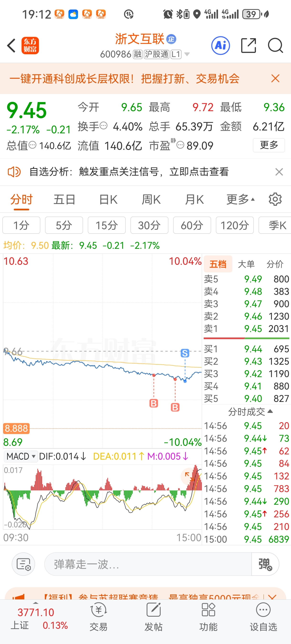Viewport: 291px width, 644px height.
Task: Tap the share export icon
Action: coord(249,46)
